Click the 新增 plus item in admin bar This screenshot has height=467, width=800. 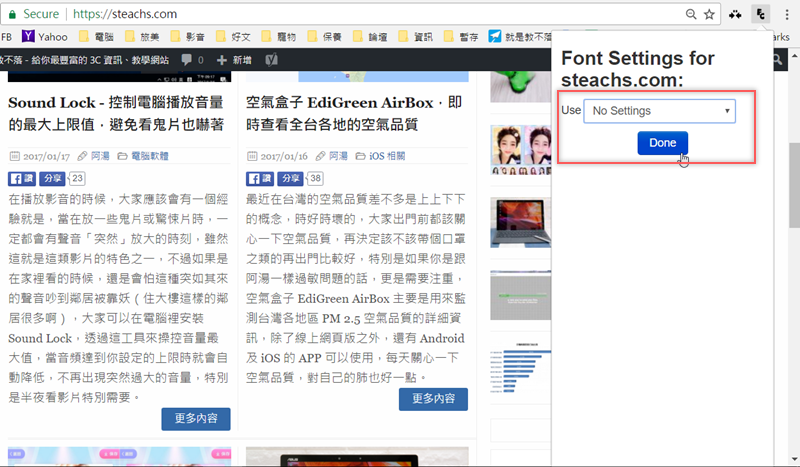click(234, 60)
